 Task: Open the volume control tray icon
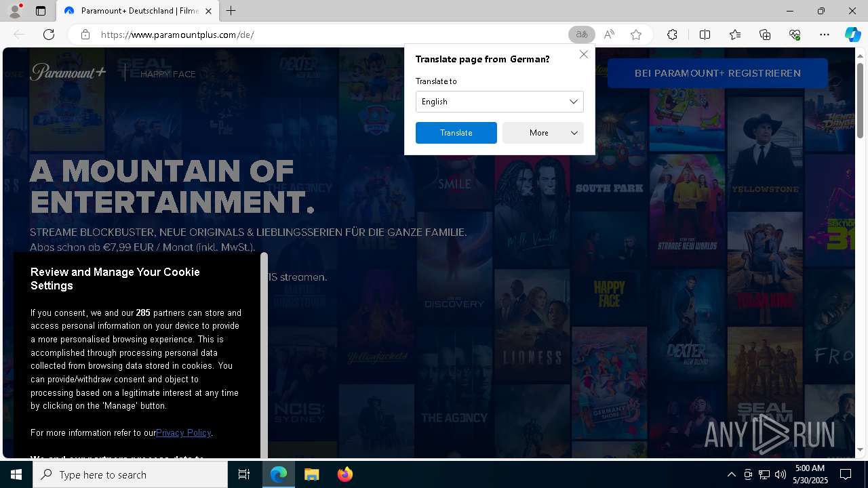coord(780,474)
